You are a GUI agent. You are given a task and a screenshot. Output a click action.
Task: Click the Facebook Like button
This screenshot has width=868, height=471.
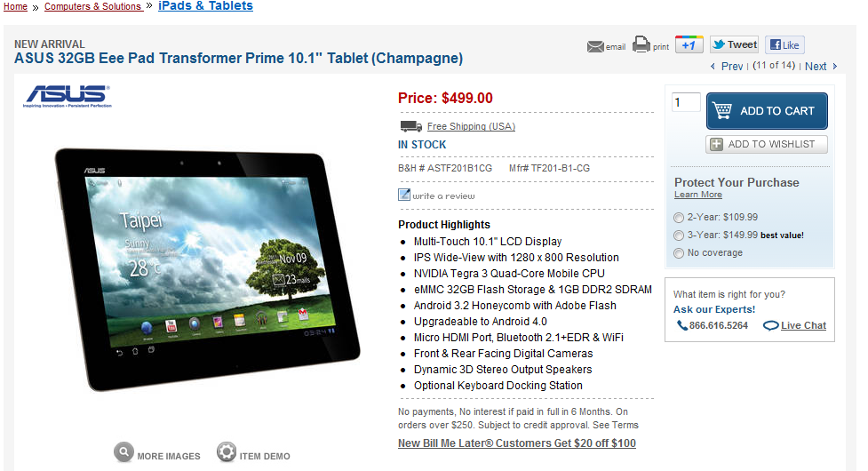tap(784, 44)
